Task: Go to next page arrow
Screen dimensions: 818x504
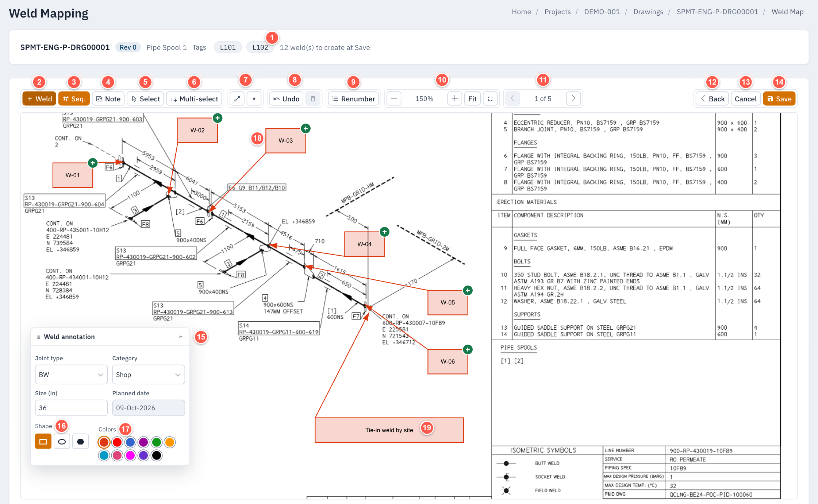Action: point(573,99)
